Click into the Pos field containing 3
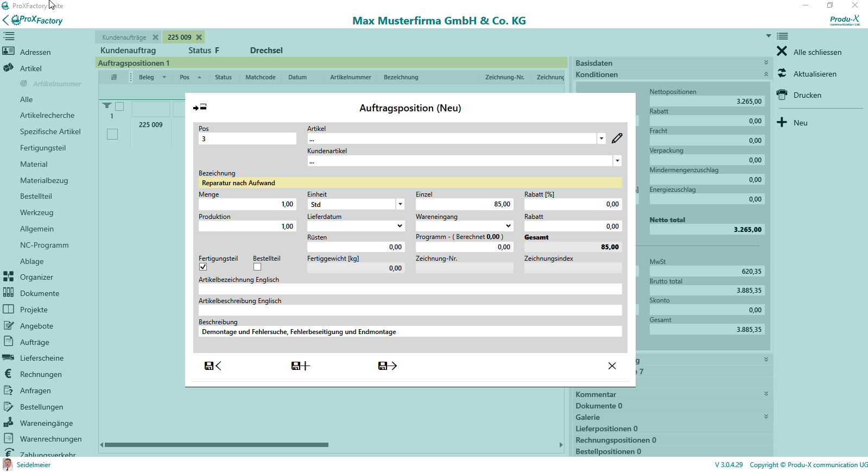This screenshot has height=472, width=868. point(248,139)
